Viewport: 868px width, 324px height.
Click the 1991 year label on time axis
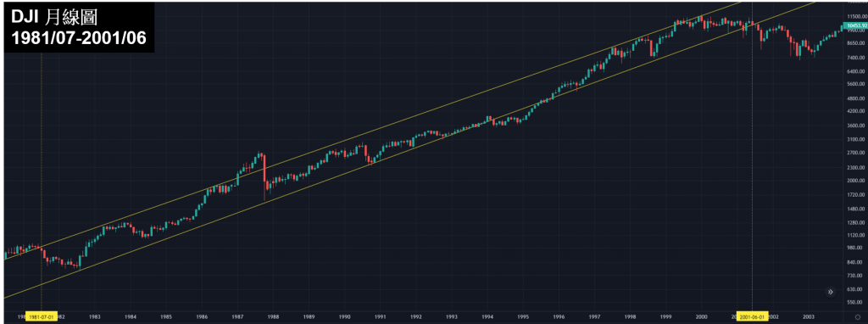click(380, 317)
